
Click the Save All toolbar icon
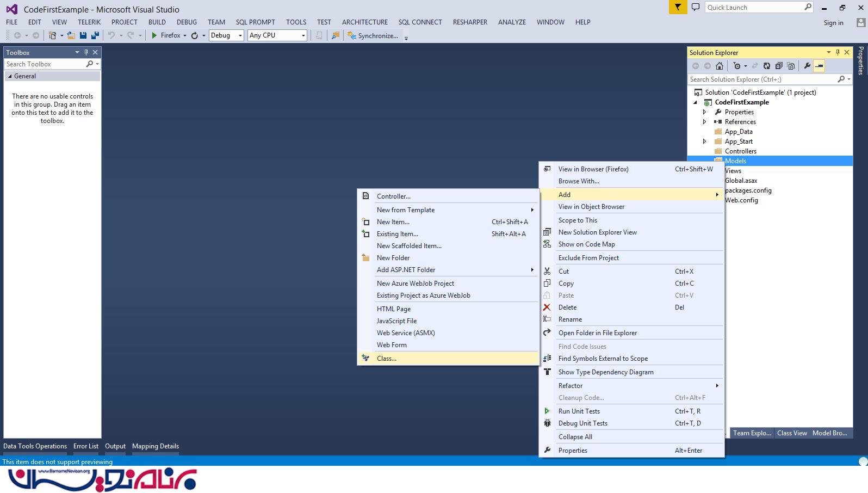[95, 35]
